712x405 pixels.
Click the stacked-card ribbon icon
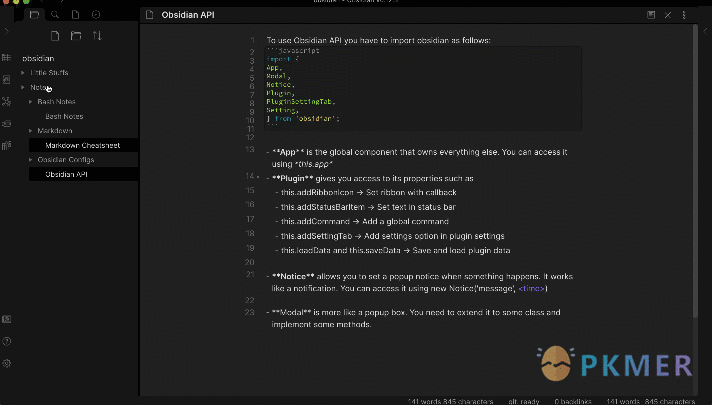pyautogui.click(x=6, y=123)
